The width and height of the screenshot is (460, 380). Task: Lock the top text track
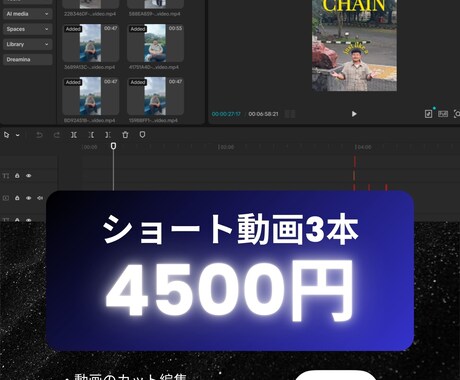17,176
